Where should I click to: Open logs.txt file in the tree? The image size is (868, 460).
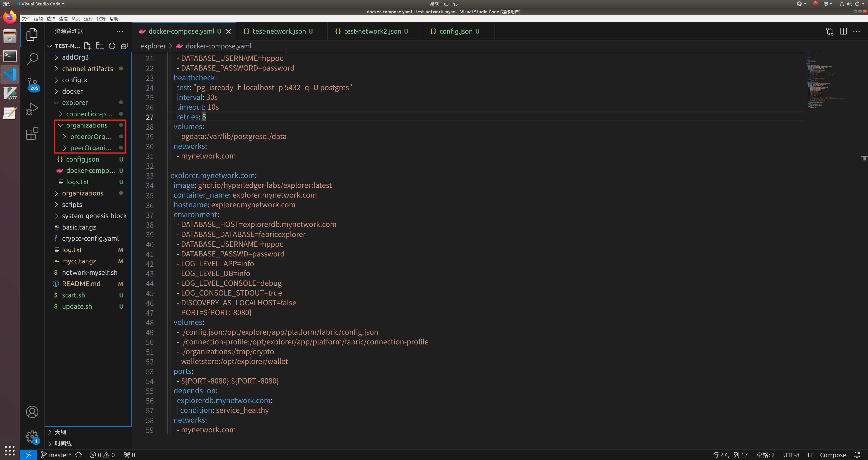point(88,182)
